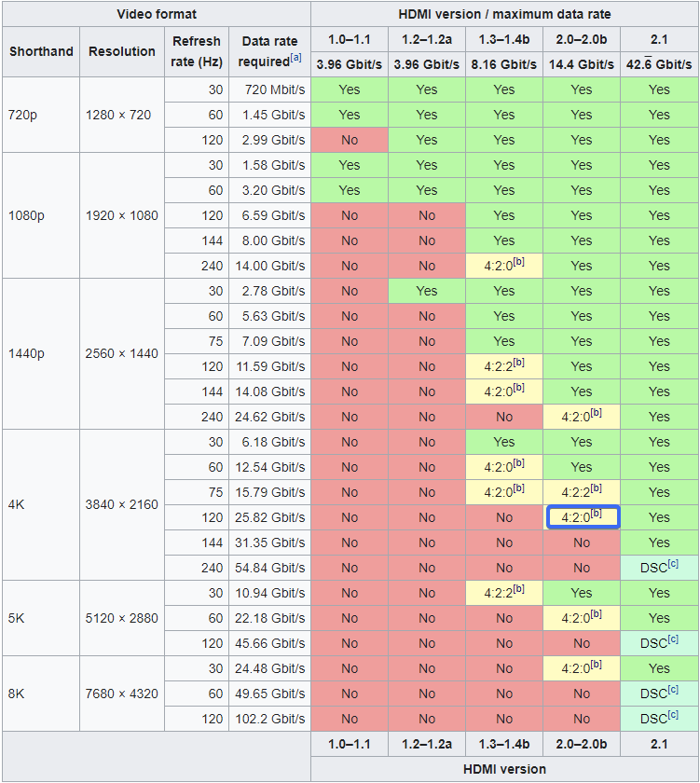The width and height of the screenshot is (700, 783).
Task: Click the "HDMI version / maximum data rate" header
Action: 504,14
